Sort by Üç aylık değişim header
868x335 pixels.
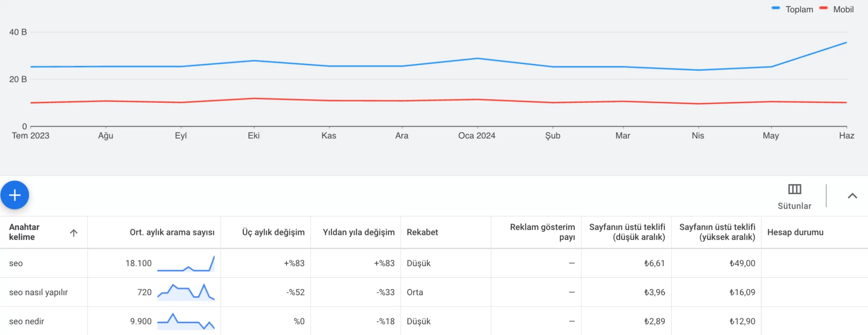coord(273,232)
